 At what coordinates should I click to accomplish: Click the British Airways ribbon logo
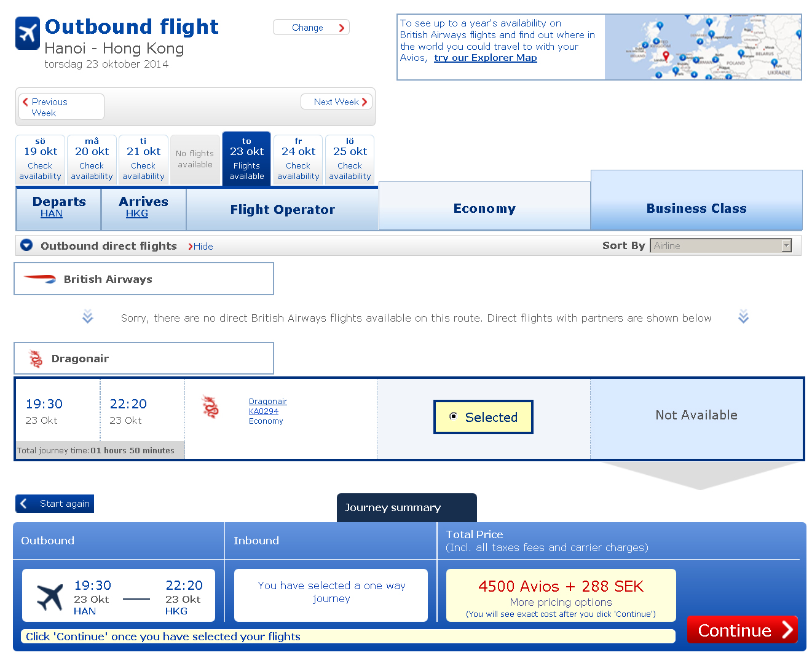pos(40,279)
